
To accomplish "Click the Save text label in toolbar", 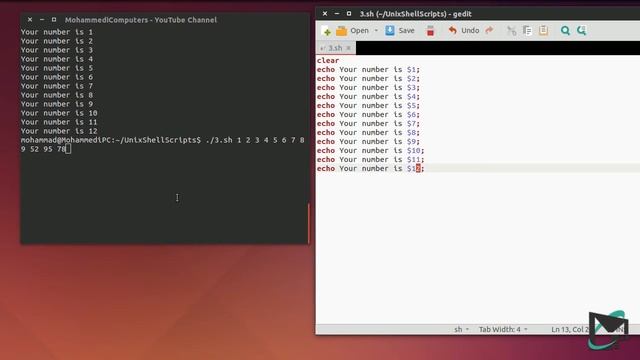I will point(406,31).
